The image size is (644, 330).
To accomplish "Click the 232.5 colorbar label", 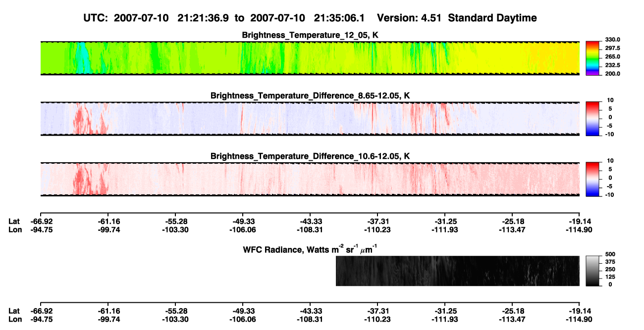I will pos(611,65).
